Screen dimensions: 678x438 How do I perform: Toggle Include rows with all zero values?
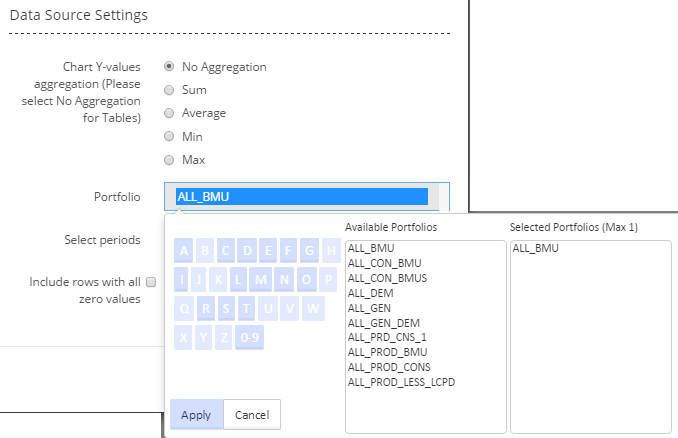[151, 282]
